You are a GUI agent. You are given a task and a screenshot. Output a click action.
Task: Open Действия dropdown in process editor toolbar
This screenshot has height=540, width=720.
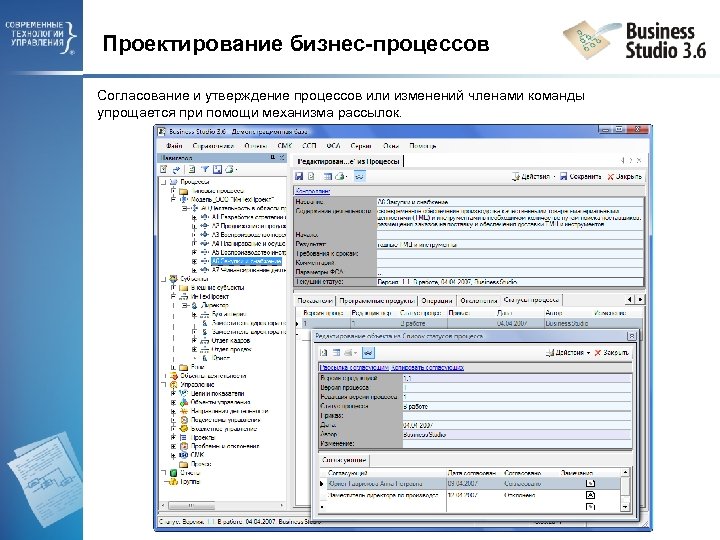pos(533,176)
